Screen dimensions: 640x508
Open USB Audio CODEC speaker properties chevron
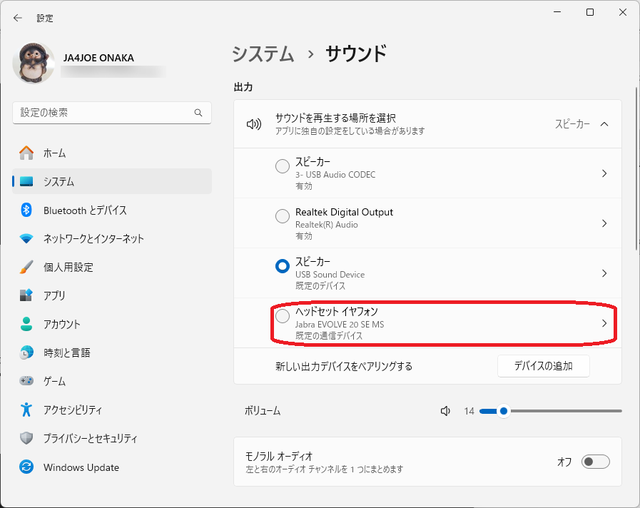click(604, 173)
